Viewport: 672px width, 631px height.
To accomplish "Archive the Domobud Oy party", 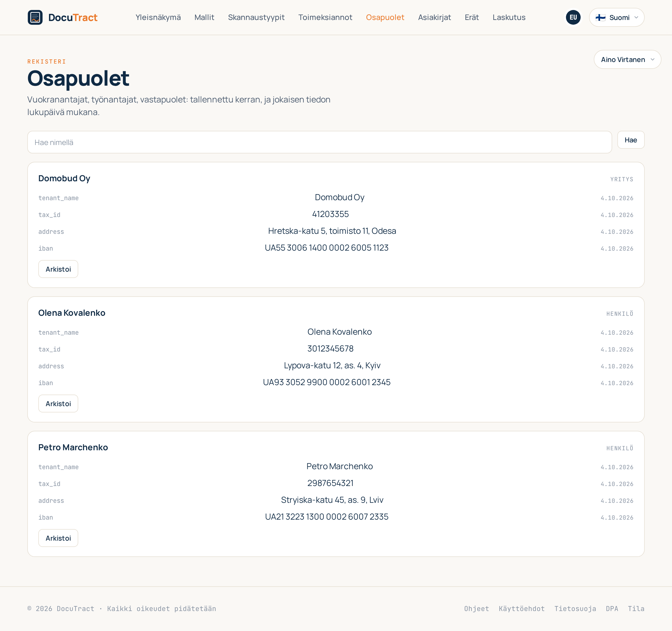I will coord(58,269).
